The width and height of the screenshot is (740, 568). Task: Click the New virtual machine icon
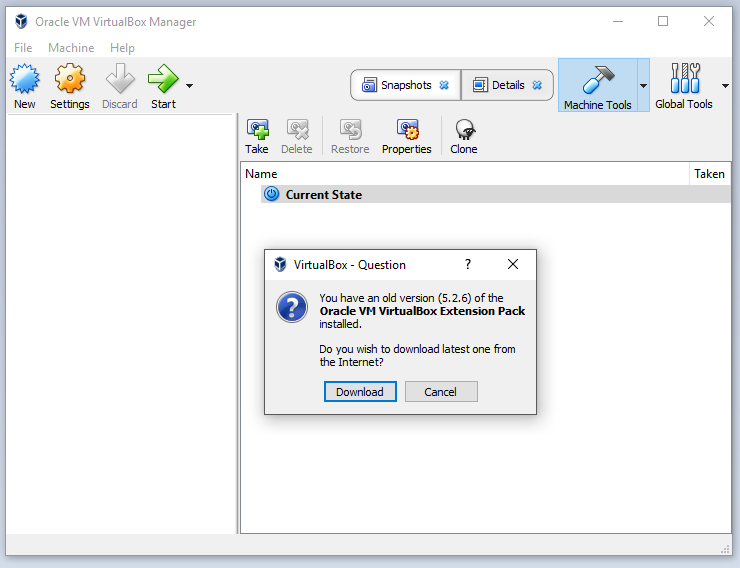point(24,79)
